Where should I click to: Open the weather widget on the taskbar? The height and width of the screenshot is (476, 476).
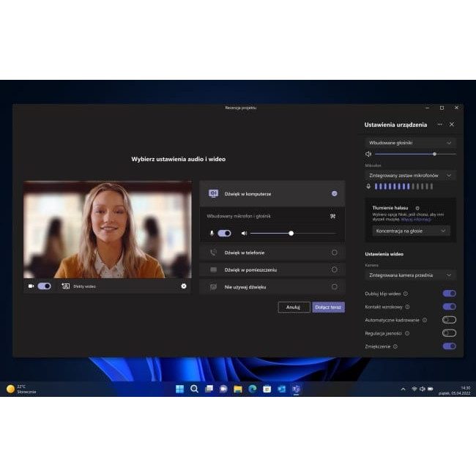(x=21, y=389)
